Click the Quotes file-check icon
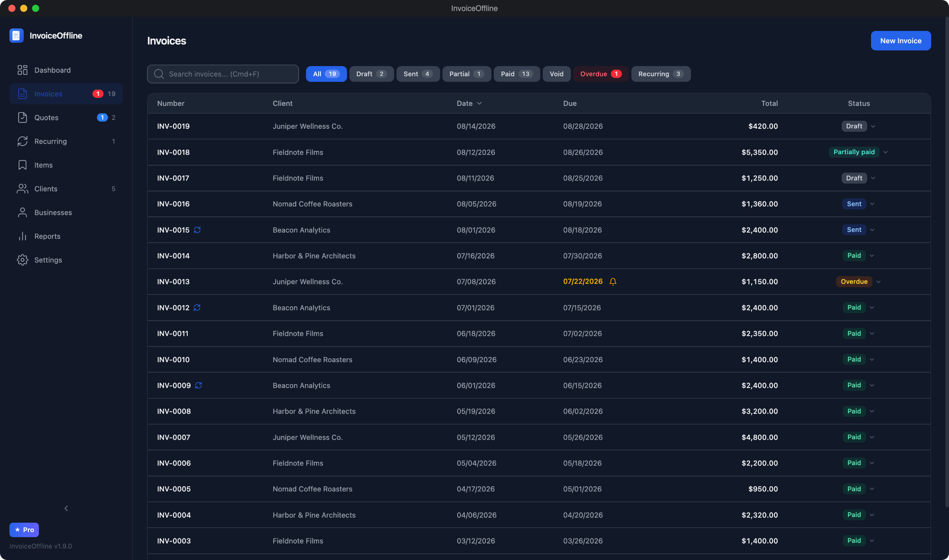The image size is (949, 560). coord(22,117)
